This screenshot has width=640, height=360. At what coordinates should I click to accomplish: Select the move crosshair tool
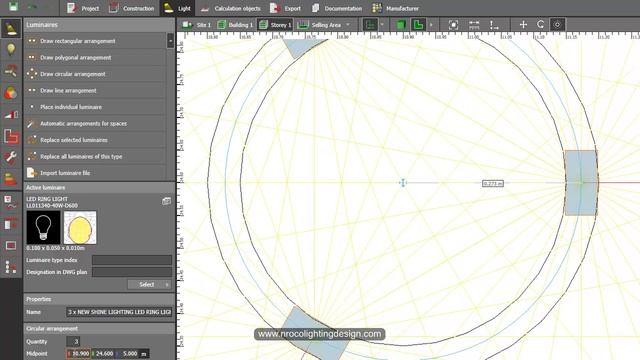pyautogui.click(x=523, y=25)
